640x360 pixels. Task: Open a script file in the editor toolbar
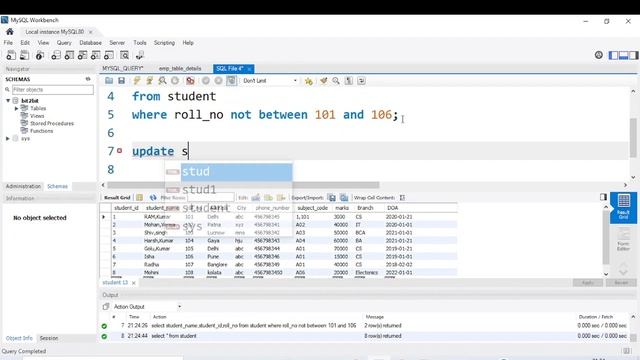click(x=109, y=81)
